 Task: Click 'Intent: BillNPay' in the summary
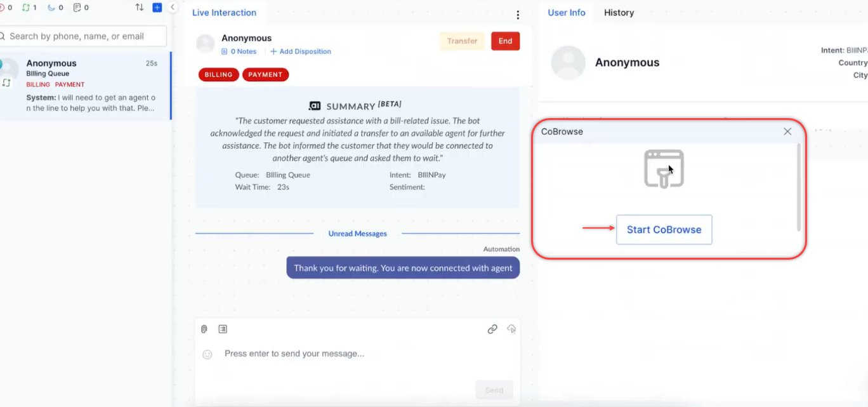click(418, 175)
